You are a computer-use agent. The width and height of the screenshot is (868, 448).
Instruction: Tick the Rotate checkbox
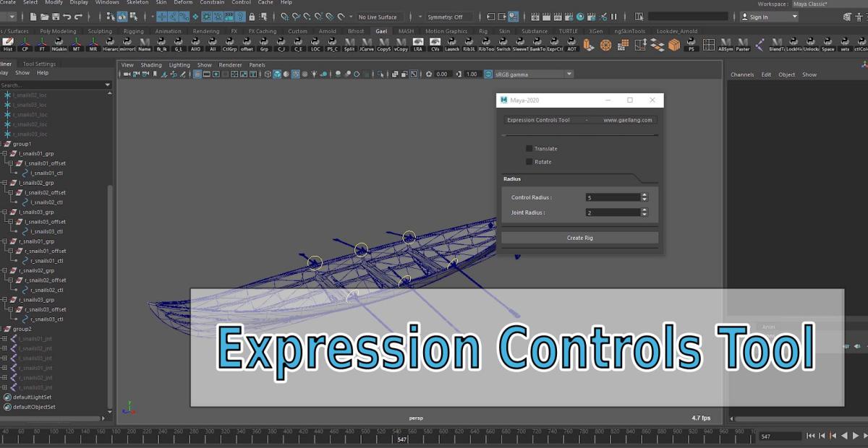point(529,162)
